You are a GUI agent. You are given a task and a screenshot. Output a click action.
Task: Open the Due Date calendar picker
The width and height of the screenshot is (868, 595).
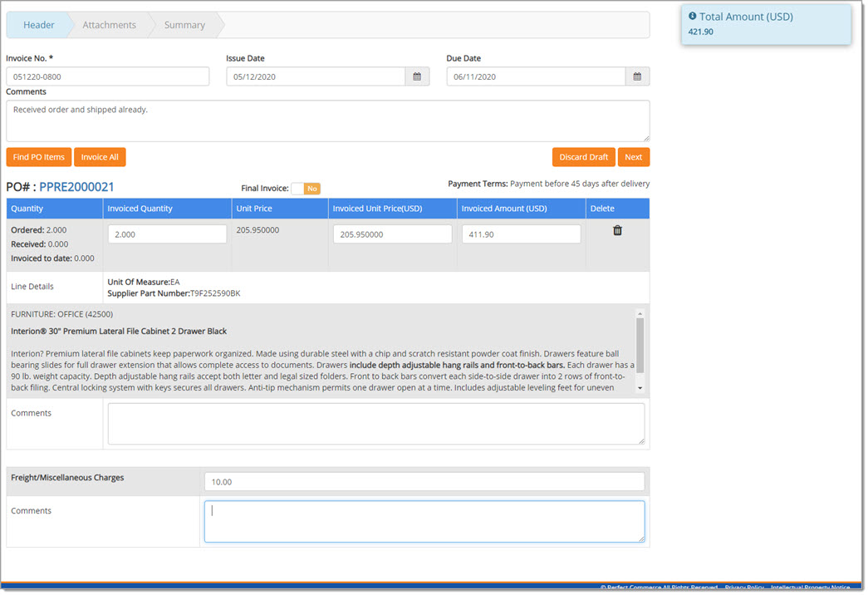coord(636,76)
